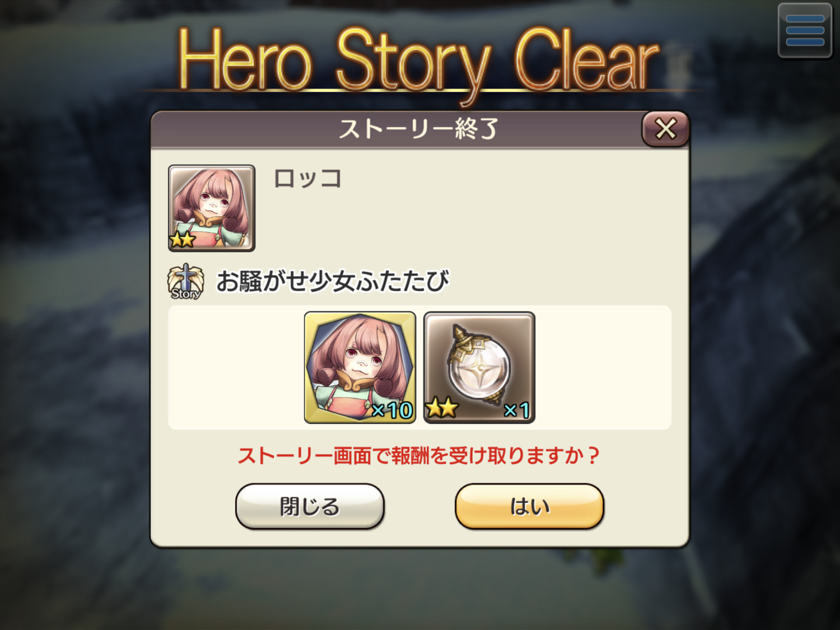Click the two-star rating on ロッコ portrait
Viewport: 840px width, 630px height.
click(183, 240)
